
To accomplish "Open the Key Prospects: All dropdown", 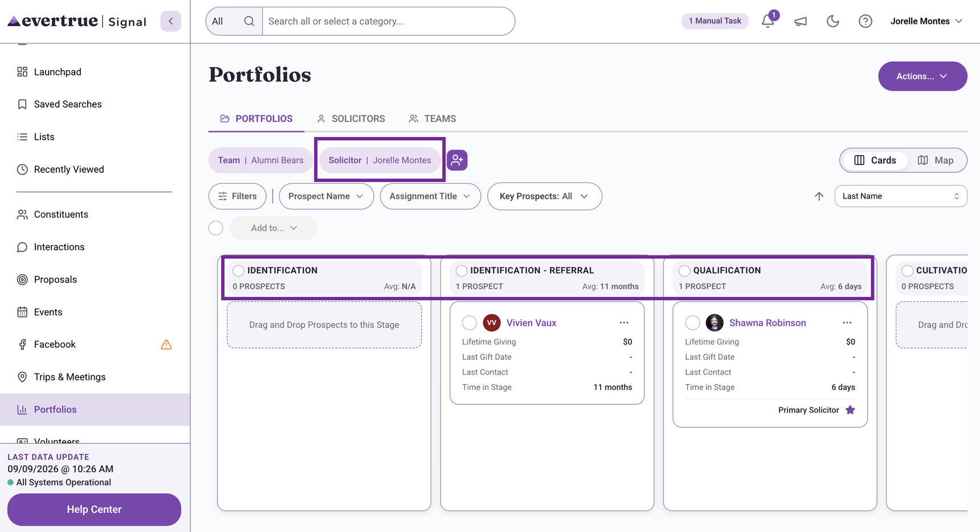I will coord(544,196).
